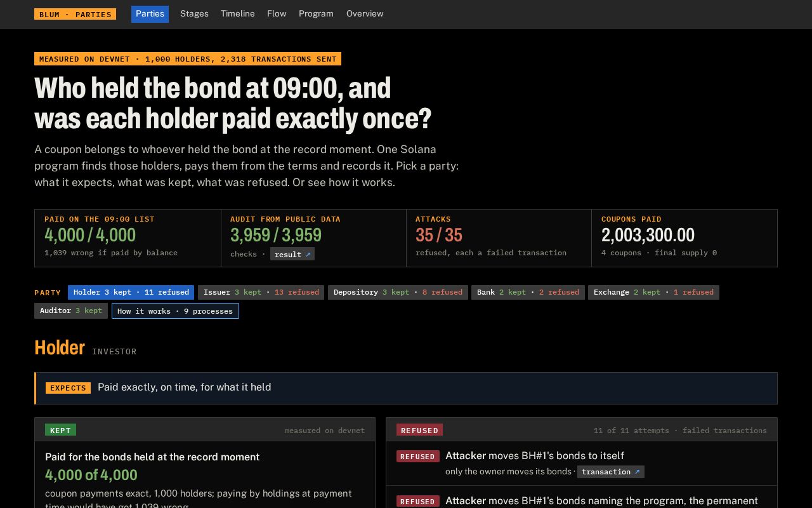
Task: Click the 4,000 / 4,000 paid stat
Action: coord(90,235)
